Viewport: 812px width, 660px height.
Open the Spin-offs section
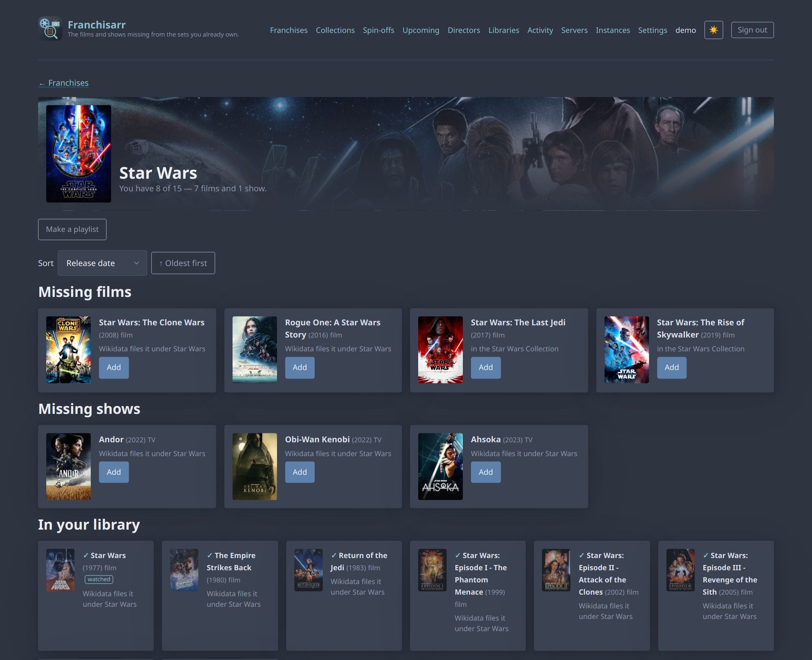pos(378,30)
